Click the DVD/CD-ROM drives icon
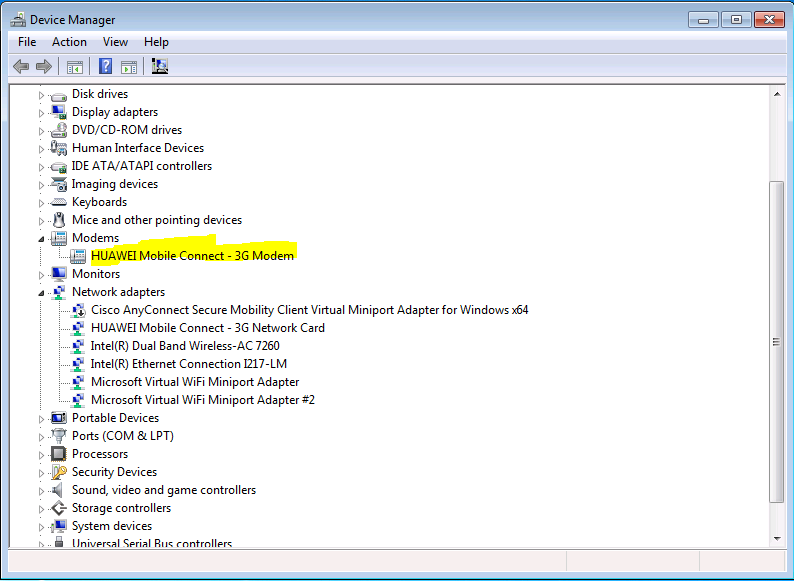This screenshot has width=794, height=581. pyautogui.click(x=59, y=130)
